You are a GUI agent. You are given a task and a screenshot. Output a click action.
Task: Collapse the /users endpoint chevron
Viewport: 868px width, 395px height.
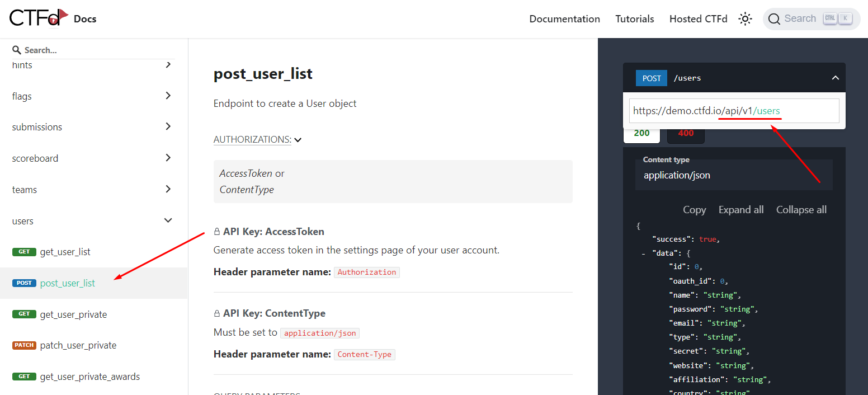(x=835, y=78)
